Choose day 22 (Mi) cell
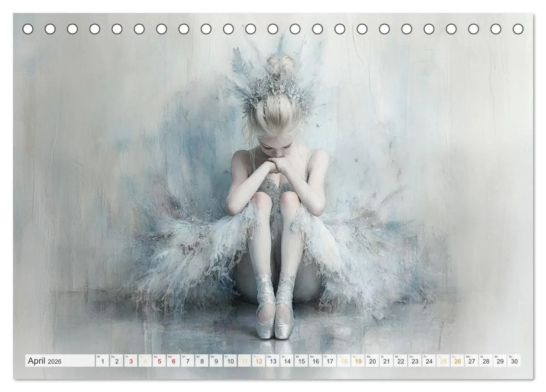 click(x=401, y=361)
